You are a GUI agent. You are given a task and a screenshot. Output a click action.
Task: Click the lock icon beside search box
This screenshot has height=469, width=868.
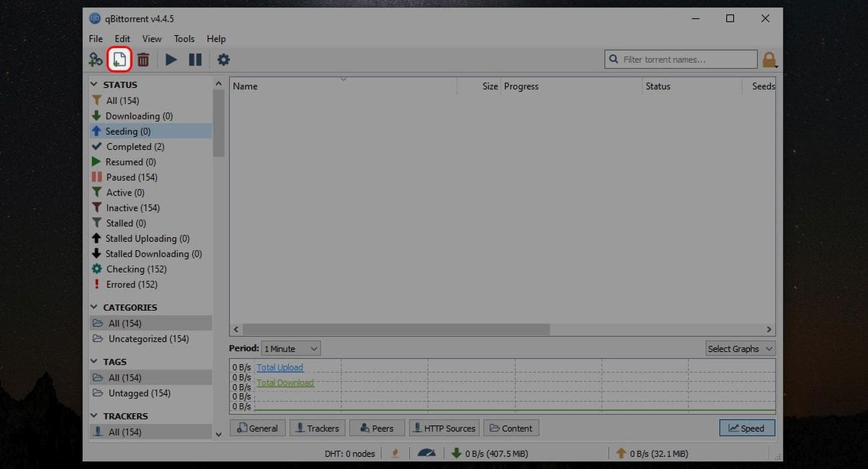pyautogui.click(x=769, y=59)
